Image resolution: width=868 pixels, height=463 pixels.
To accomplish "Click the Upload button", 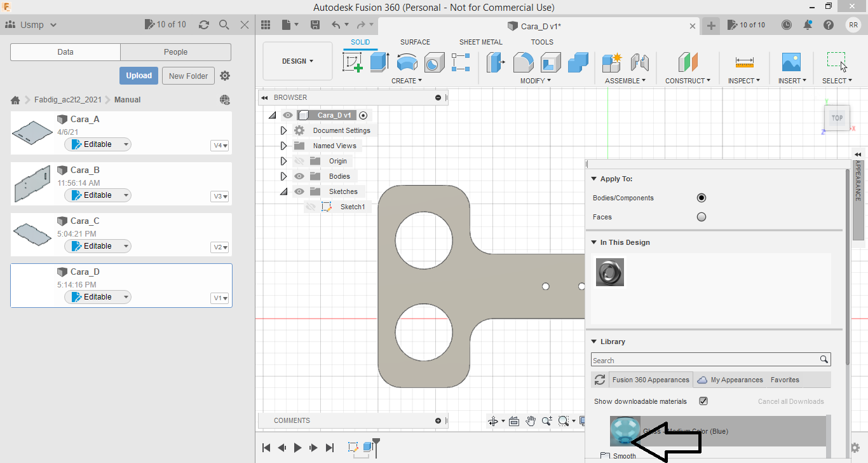I will point(139,76).
